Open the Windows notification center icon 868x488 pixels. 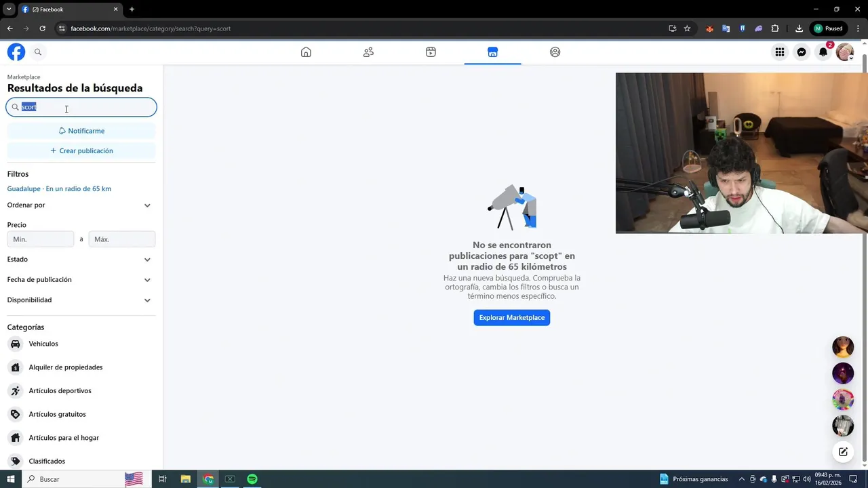point(854,479)
